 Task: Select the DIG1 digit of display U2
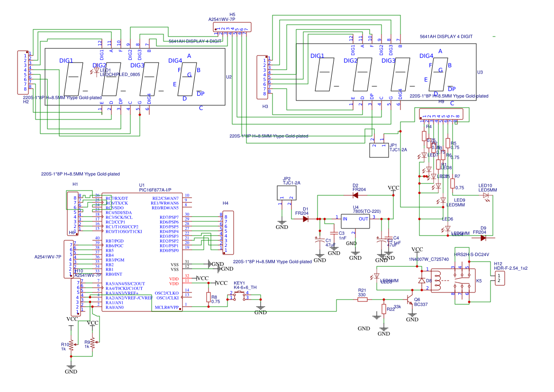[x=73, y=79]
